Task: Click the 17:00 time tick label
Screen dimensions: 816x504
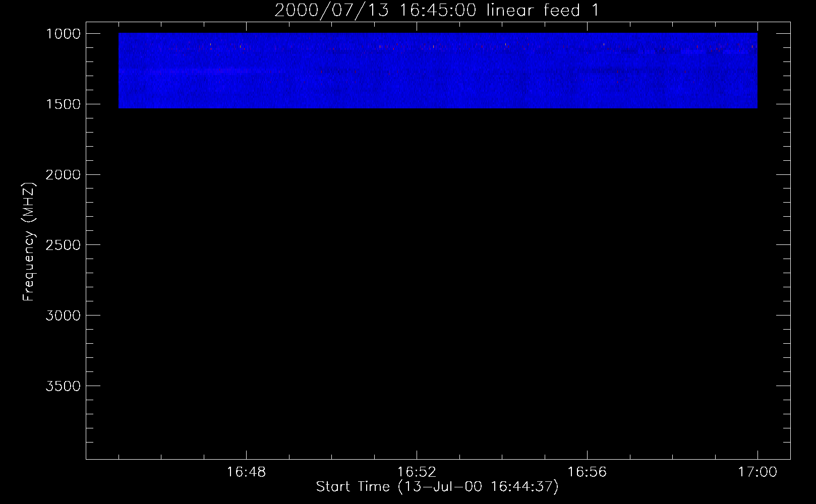Action: coord(757,472)
